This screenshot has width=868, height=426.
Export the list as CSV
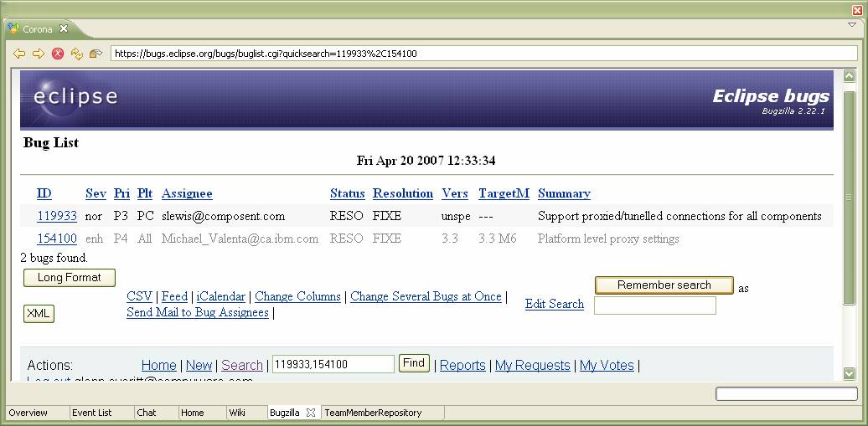pos(139,296)
